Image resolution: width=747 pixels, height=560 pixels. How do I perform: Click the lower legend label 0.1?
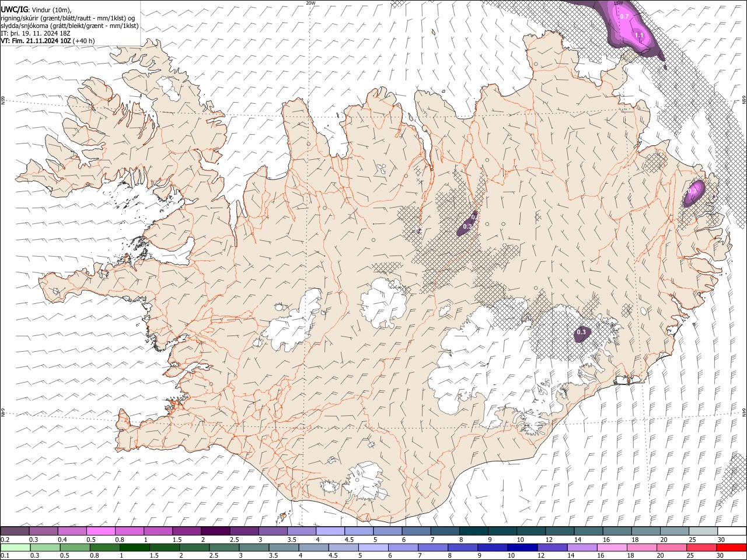[x=5, y=555]
